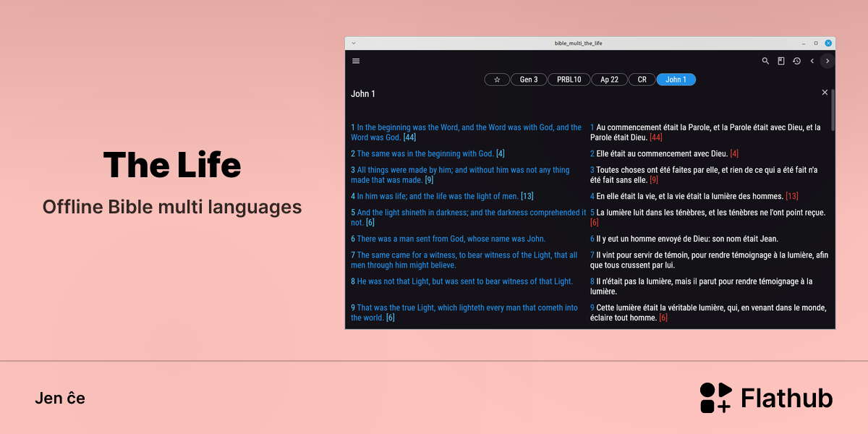This screenshot has width=868, height=434.
Task: Select the star favorites tab
Action: [497, 80]
